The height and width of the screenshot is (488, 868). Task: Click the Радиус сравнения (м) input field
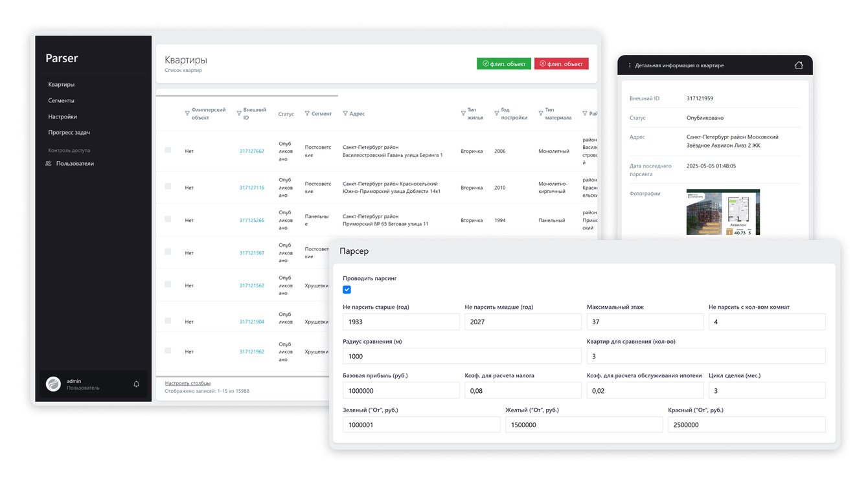[462, 356]
